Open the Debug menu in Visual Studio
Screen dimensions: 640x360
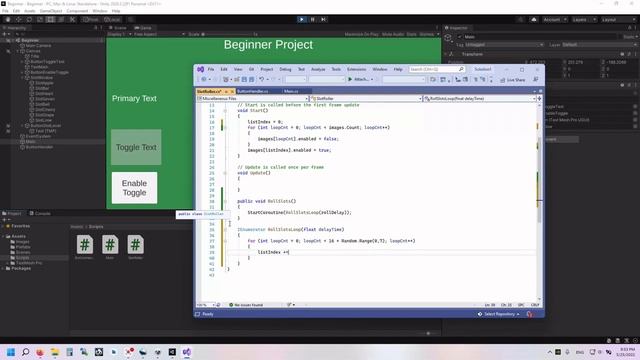285,69
